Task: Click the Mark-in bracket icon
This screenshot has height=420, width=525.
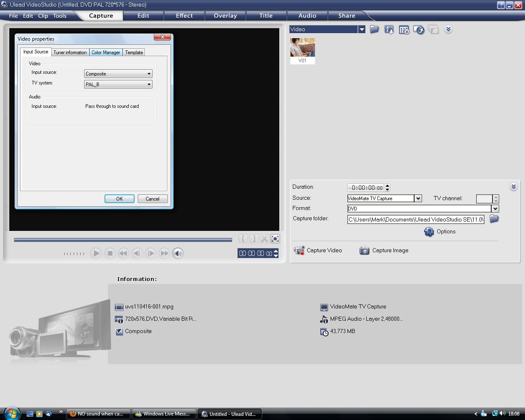Action: coord(243,239)
